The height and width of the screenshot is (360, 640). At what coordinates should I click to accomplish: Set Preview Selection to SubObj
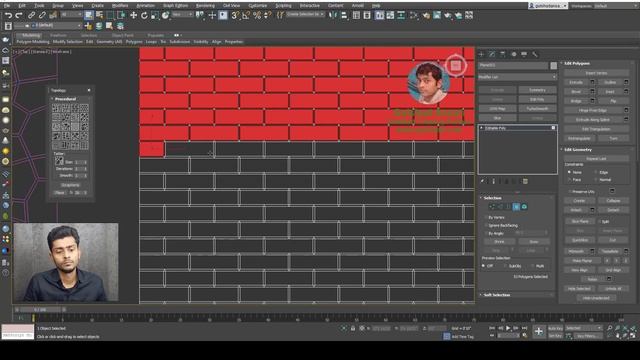point(505,266)
